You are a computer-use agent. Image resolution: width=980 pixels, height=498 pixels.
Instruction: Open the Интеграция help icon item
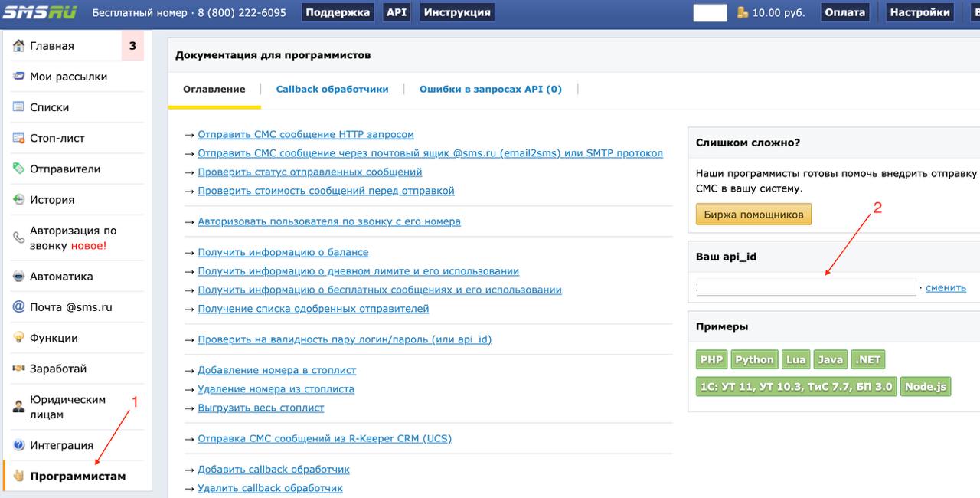pyautogui.click(x=19, y=445)
